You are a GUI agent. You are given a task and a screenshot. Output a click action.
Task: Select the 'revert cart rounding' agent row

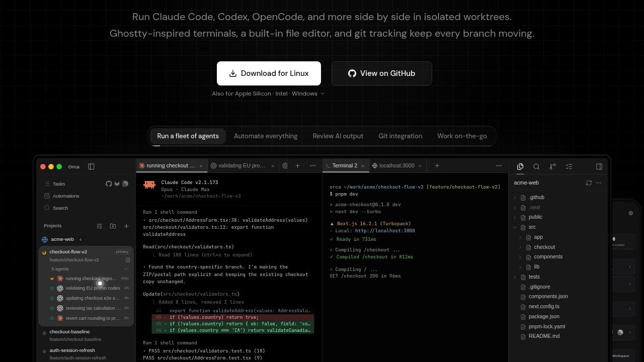point(90,318)
